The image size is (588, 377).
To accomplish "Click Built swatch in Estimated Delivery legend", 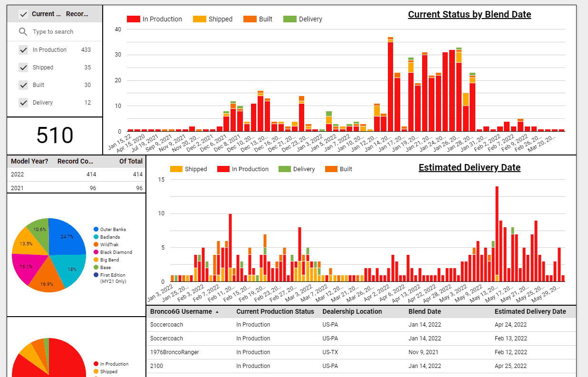I will tap(332, 169).
